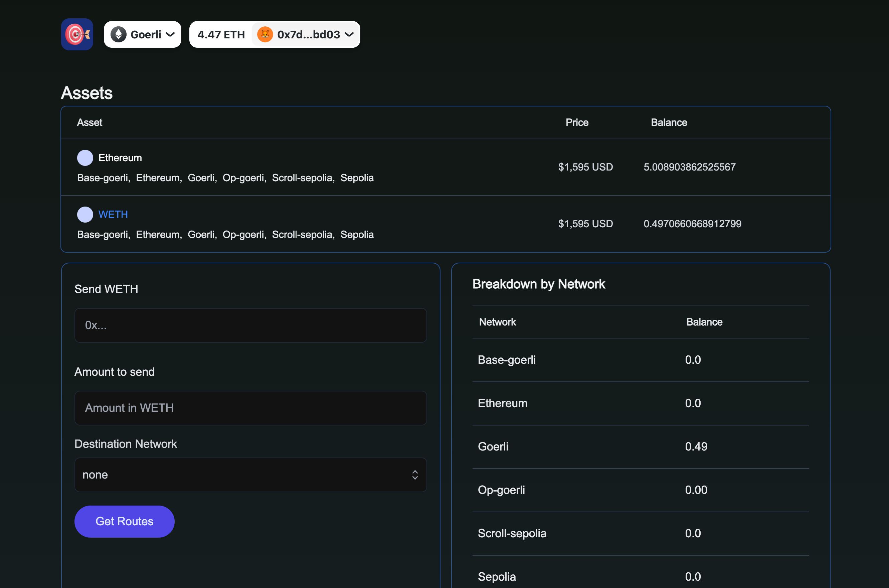
Task: Click the Assets heading
Action: click(x=87, y=93)
